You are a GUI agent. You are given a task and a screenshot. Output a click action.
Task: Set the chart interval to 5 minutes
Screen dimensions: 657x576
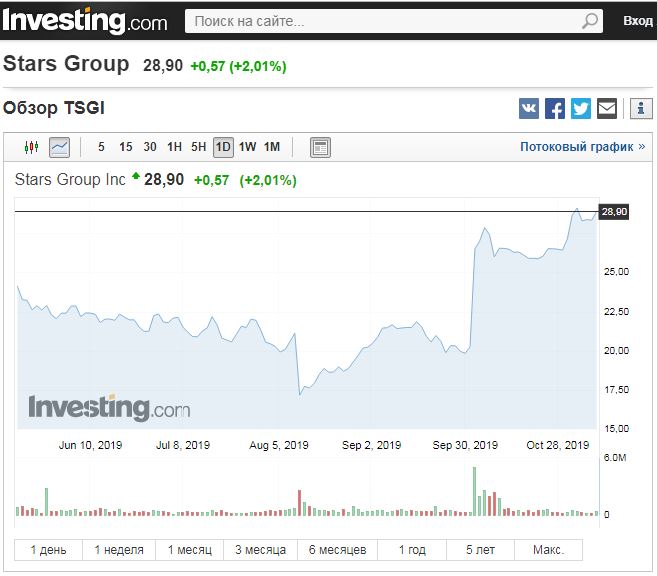101,147
